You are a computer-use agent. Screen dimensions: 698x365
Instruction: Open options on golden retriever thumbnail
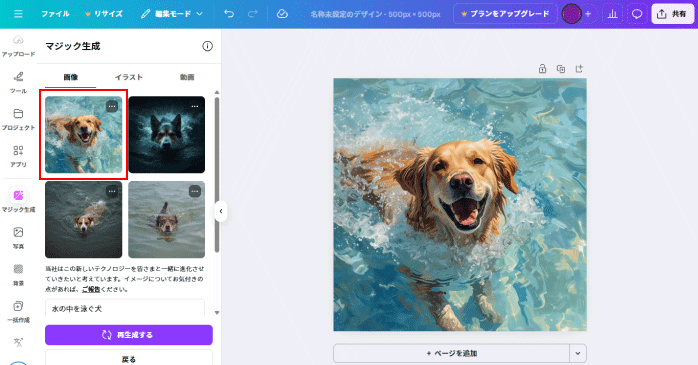pos(112,106)
